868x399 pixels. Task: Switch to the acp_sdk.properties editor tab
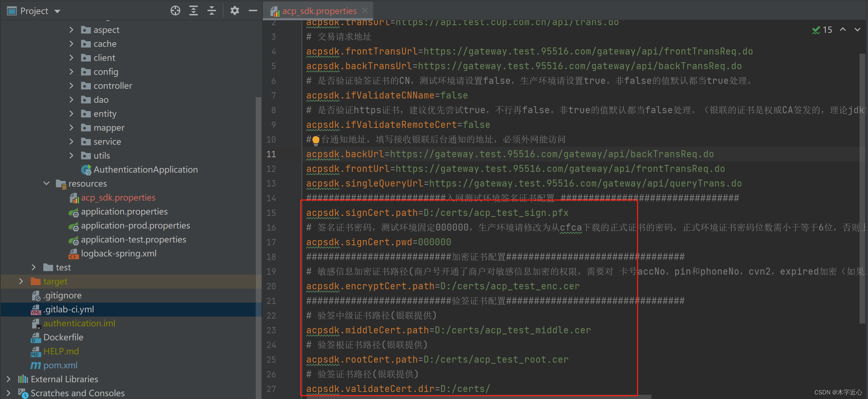[x=319, y=11]
